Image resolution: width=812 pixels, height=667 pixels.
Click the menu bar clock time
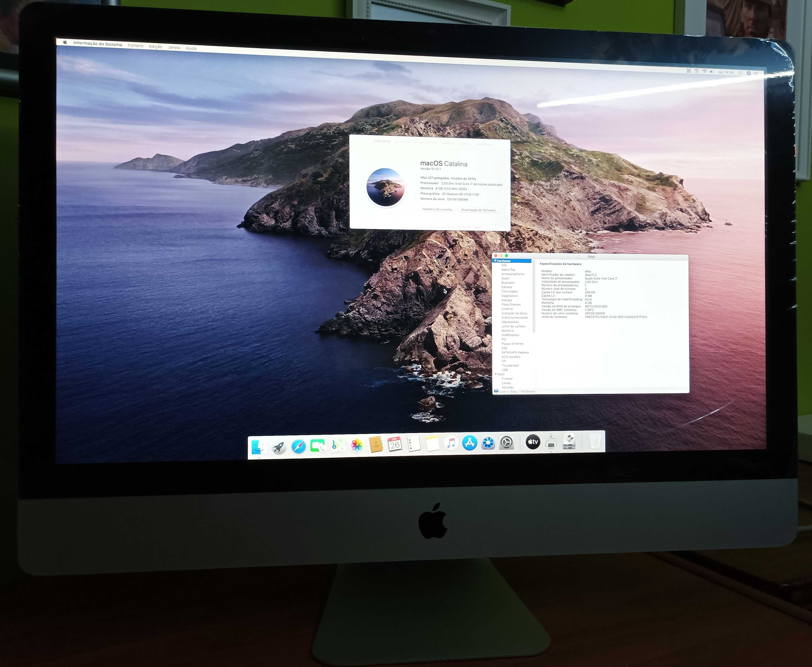(x=726, y=72)
